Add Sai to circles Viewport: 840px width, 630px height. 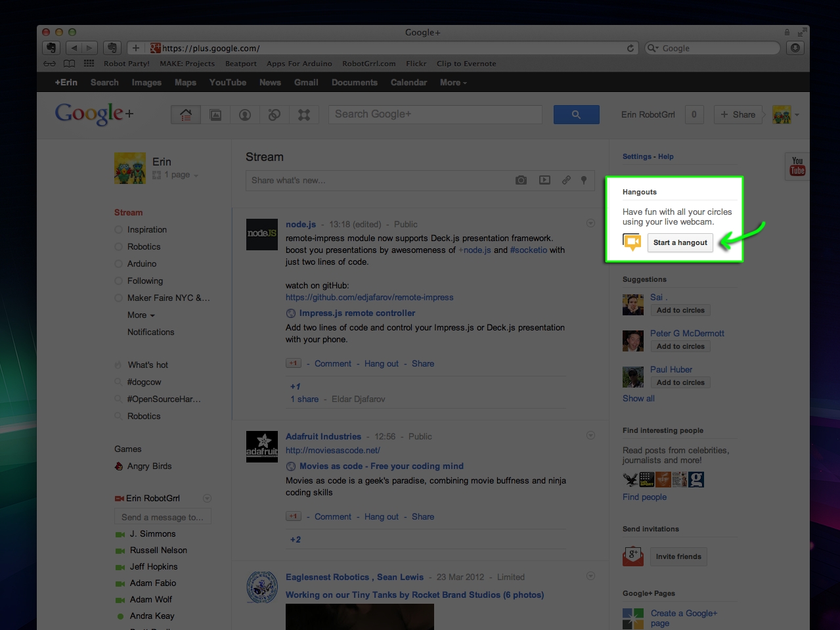(x=680, y=310)
